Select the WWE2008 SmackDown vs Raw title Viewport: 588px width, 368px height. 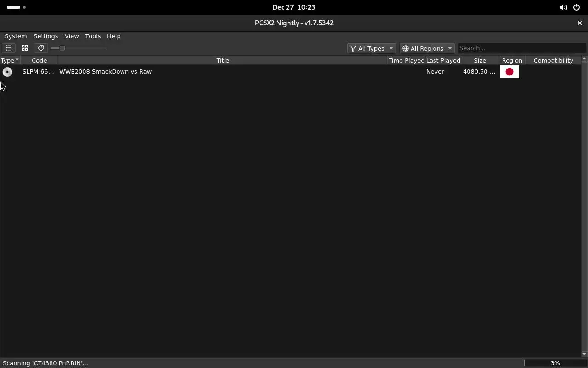[x=105, y=72]
